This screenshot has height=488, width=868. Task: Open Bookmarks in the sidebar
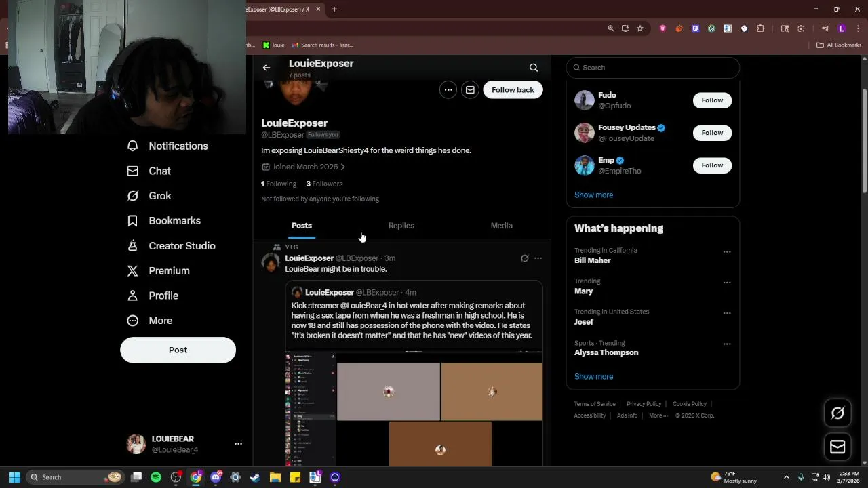pos(164,221)
